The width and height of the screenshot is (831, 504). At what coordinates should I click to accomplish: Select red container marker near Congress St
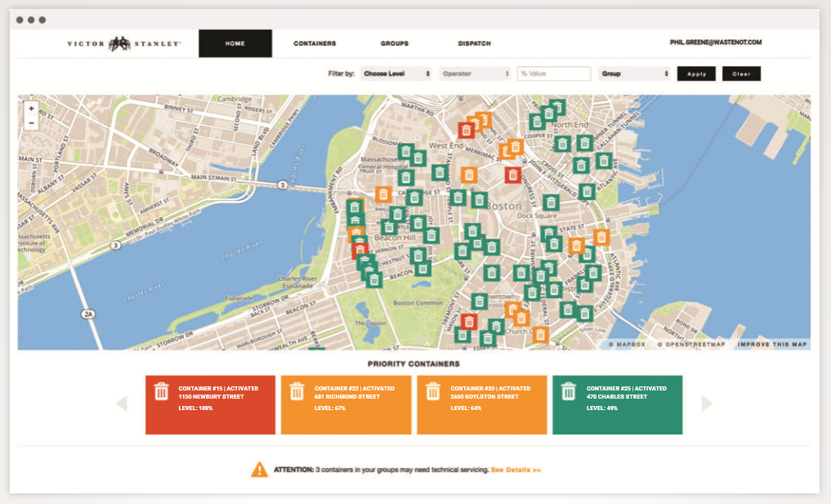[512, 174]
